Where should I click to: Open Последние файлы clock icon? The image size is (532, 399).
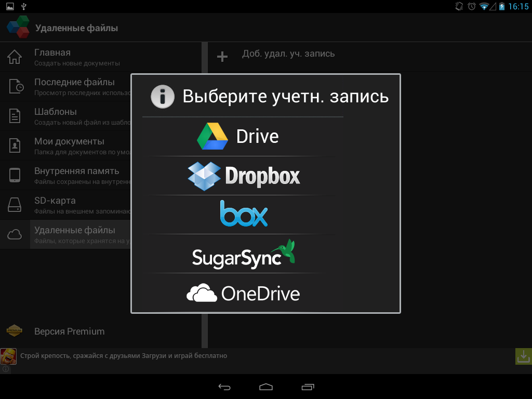[16, 86]
